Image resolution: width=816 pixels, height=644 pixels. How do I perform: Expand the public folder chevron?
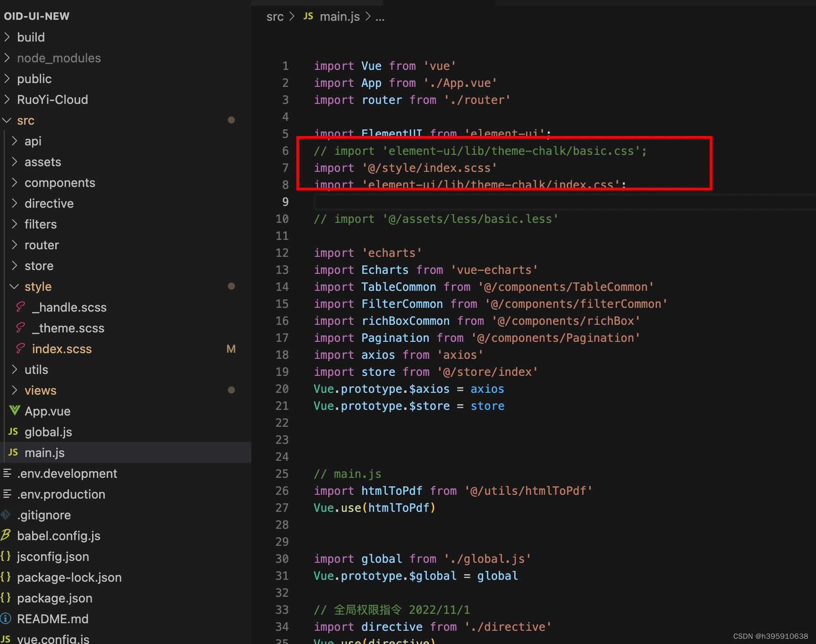click(7, 78)
